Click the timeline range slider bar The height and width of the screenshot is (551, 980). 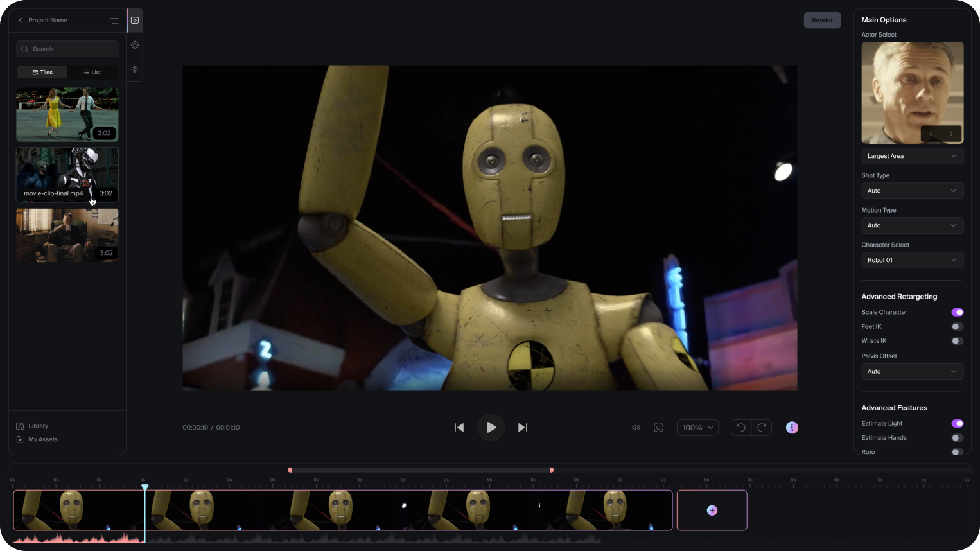tap(421, 470)
